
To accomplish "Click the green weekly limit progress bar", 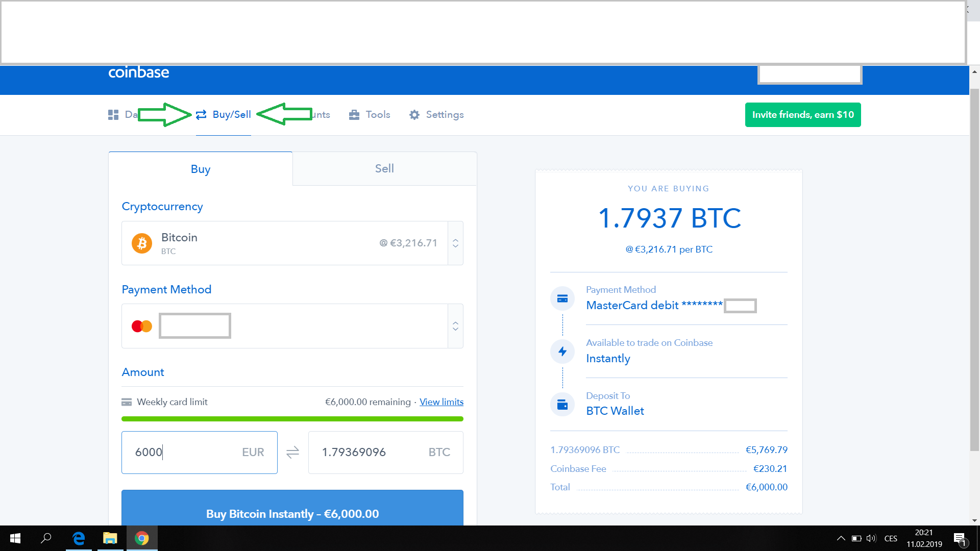I will pyautogui.click(x=292, y=419).
